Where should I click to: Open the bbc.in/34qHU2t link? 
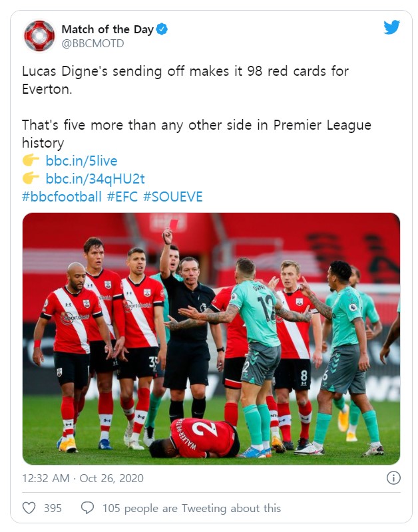pos(95,179)
